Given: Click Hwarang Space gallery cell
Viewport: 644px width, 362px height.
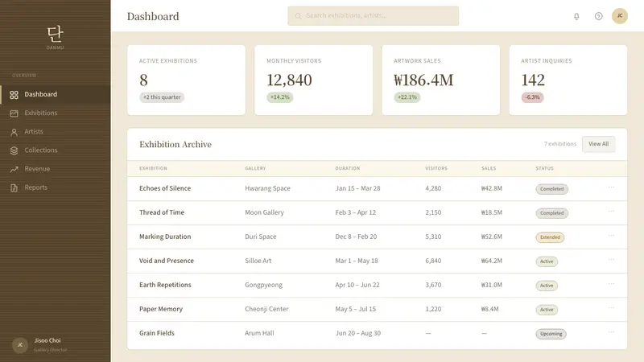Looking at the screenshot, I should [x=267, y=188].
